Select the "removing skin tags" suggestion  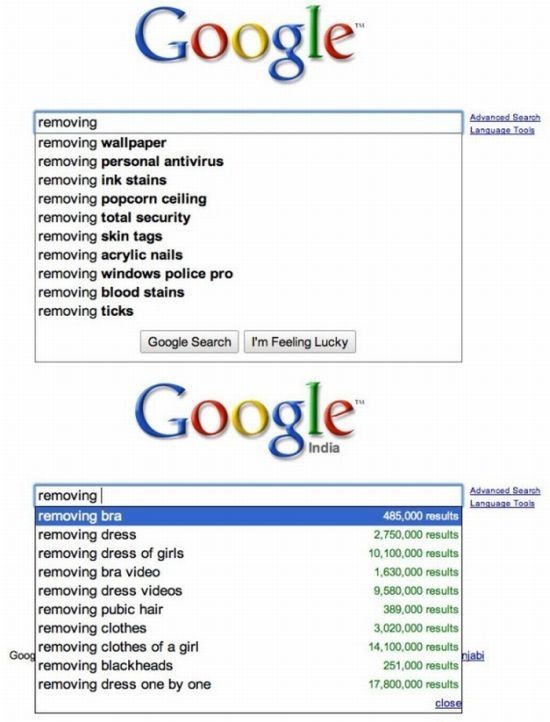[249, 236]
